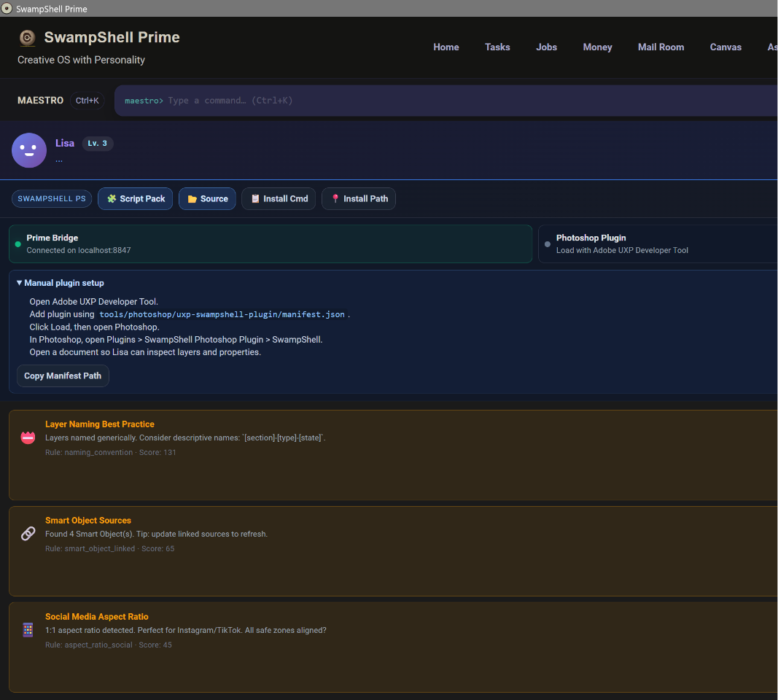The image size is (778, 700).
Task: Click 'Rule: aspect_ratio_social · Score: 45' text
Action: coord(109,645)
